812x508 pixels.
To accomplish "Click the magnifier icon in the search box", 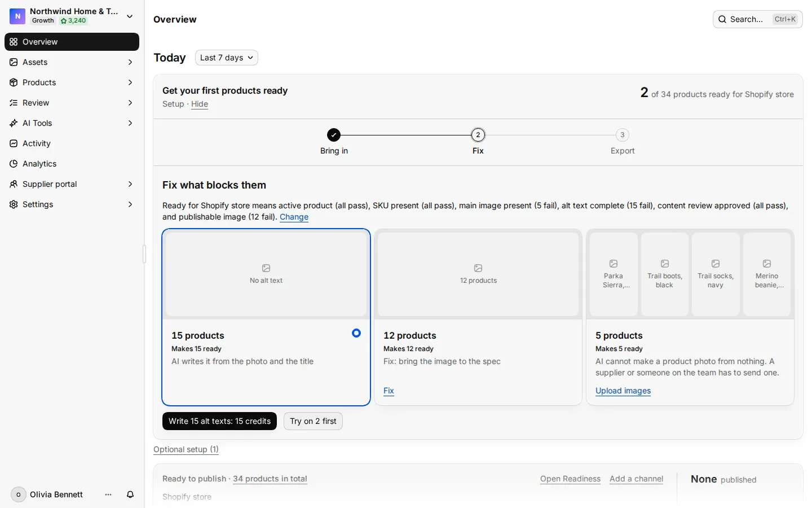I will coord(722,19).
